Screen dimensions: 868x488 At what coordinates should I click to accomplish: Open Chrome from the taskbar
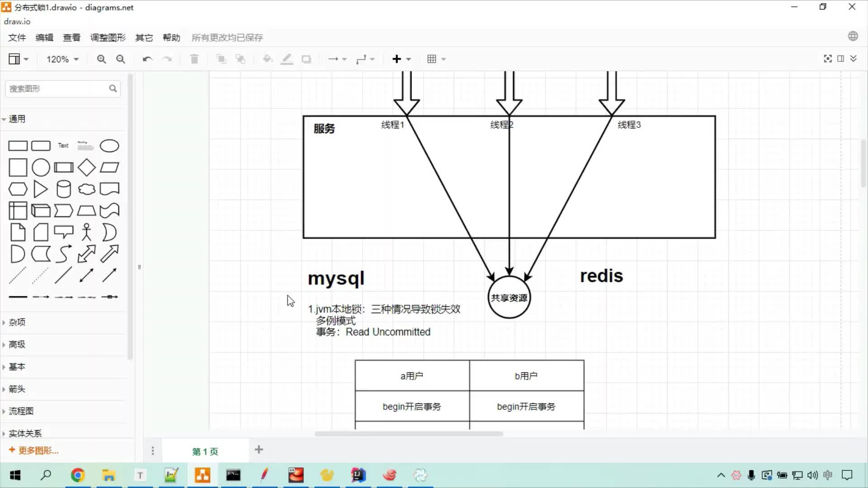78,475
